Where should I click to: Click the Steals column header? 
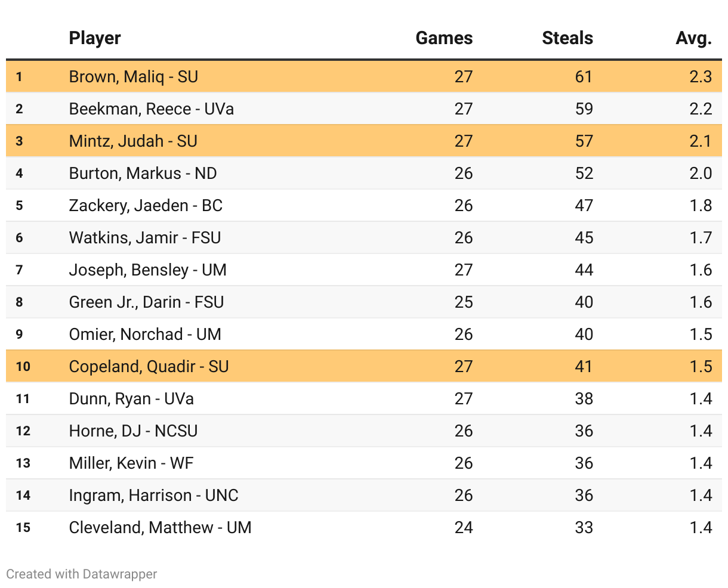point(567,38)
